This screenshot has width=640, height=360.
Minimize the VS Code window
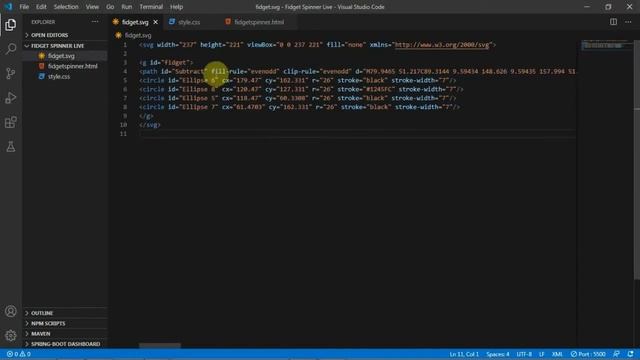pyautogui.click(x=587, y=7)
